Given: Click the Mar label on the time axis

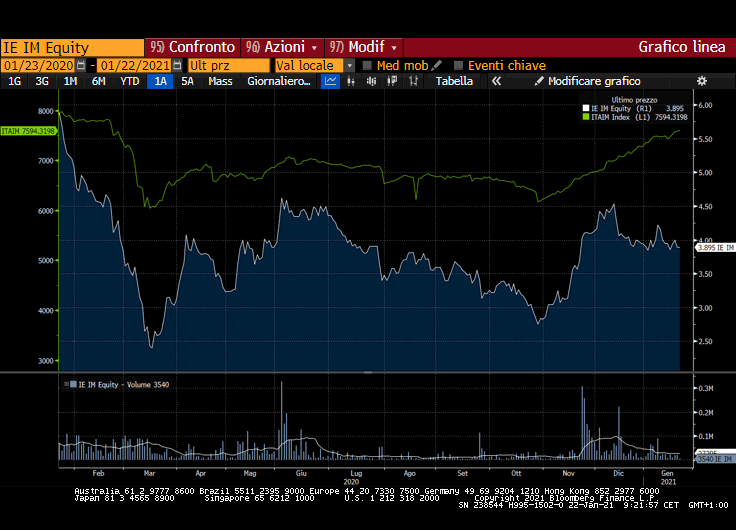Looking at the screenshot, I should (149, 473).
